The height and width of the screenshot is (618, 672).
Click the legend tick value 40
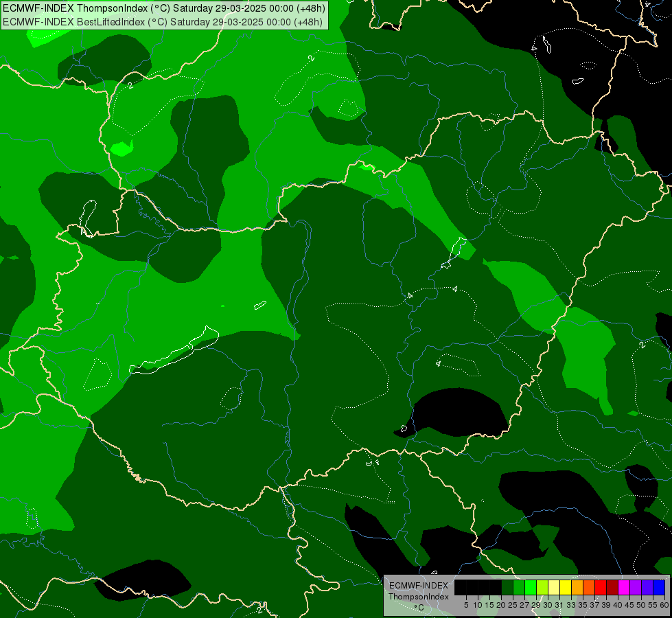(618, 605)
